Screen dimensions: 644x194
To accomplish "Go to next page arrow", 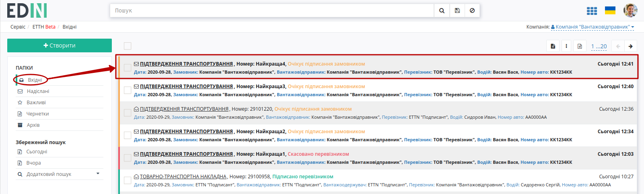I will point(631,46).
